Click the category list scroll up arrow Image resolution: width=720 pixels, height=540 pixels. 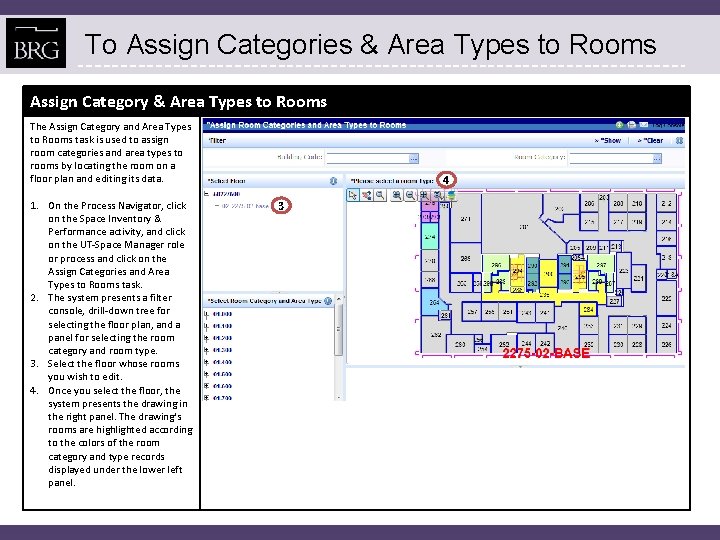coord(339,299)
